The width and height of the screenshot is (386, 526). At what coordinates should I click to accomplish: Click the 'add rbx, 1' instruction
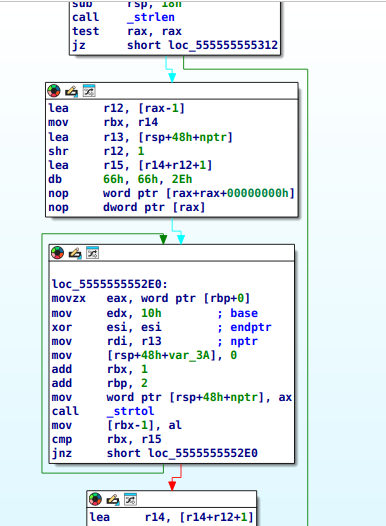(x=100, y=369)
